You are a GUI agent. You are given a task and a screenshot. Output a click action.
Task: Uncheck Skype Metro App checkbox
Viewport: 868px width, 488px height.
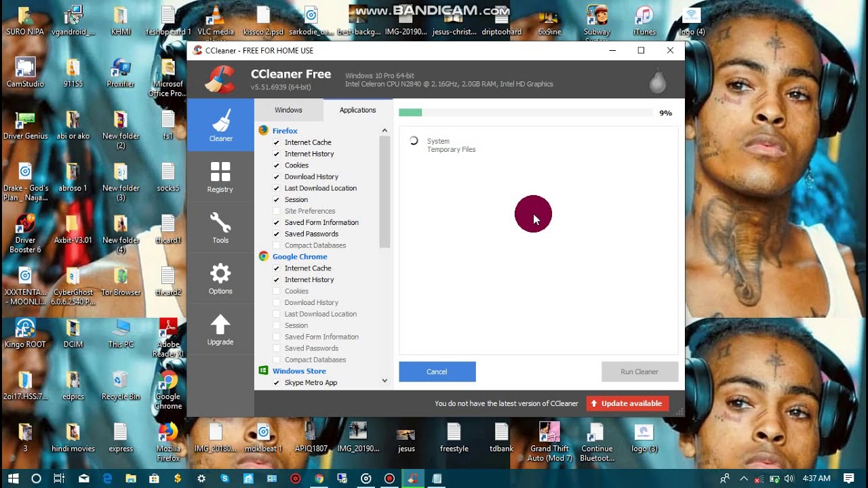(276, 383)
